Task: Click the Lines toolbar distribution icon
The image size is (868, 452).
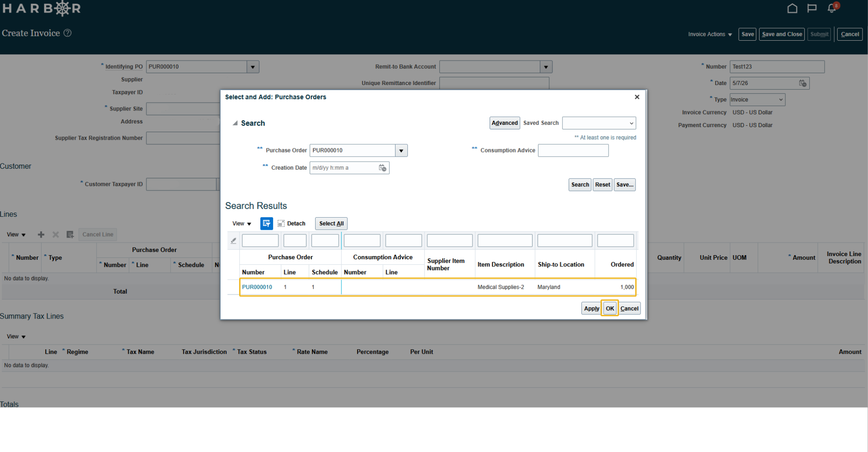Action: point(70,234)
